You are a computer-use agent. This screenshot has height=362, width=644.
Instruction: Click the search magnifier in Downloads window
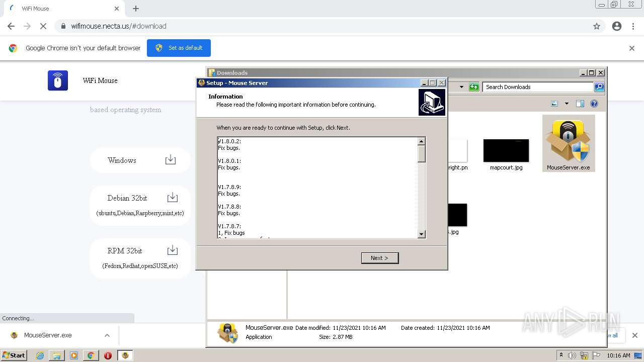[599, 87]
